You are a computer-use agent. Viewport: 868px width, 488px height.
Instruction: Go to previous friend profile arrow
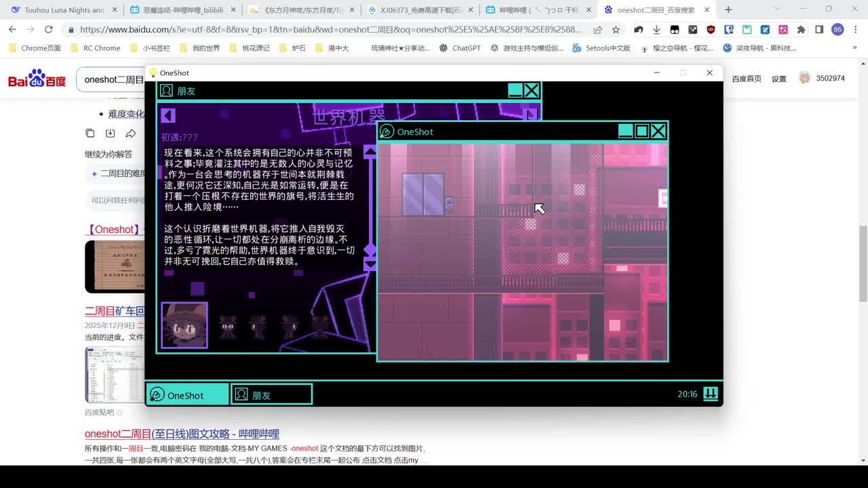[168, 116]
